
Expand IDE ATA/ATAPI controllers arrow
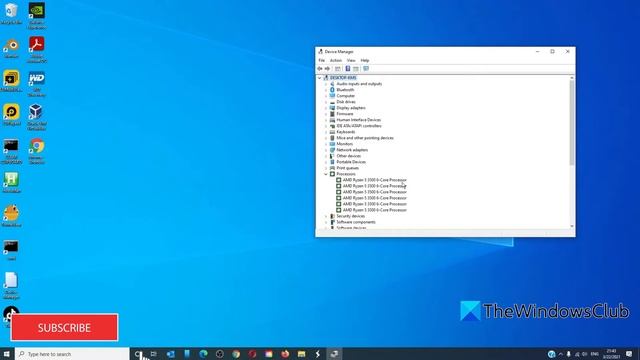point(326,126)
